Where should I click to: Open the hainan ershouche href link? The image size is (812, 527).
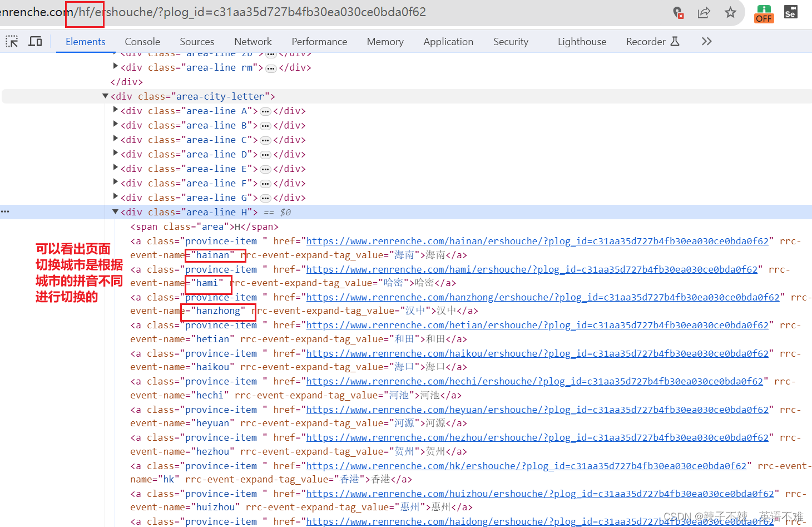537,241
